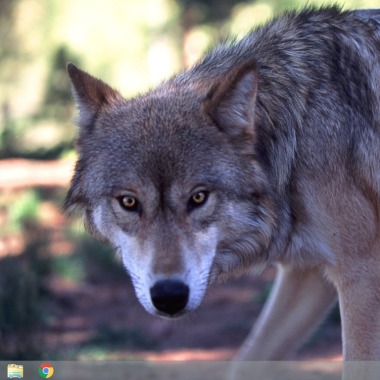Click the wolf's black nose on the wallpaper

coord(170,297)
